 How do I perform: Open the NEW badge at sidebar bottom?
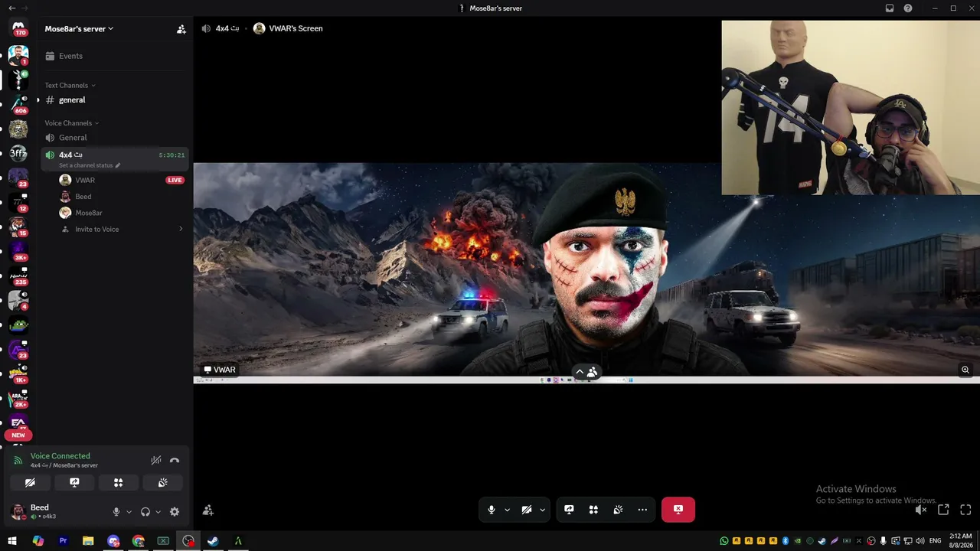pyautogui.click(x=18, y=435)
